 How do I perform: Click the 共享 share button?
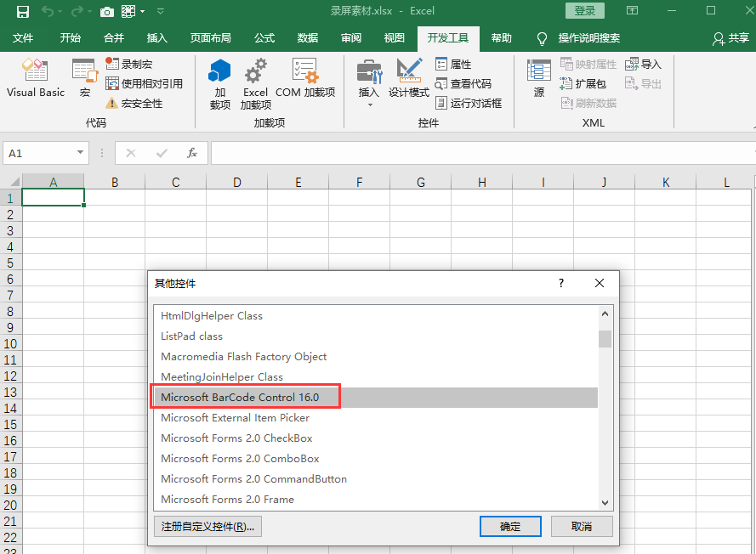[x=730, y=38]
